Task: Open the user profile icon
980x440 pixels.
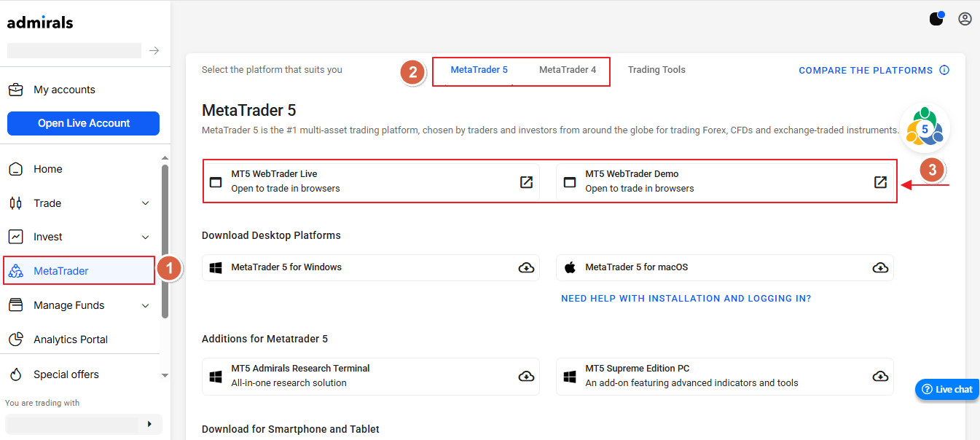Action: tap(965, 19)
